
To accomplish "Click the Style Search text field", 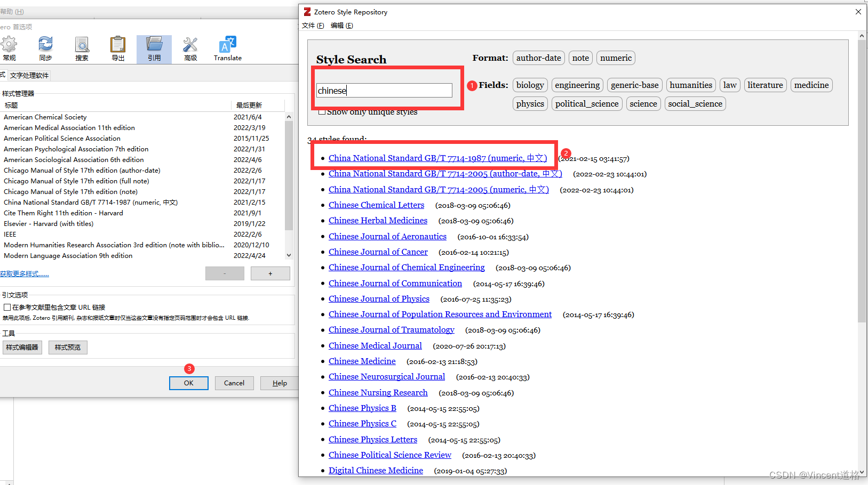I will (384, 90).
